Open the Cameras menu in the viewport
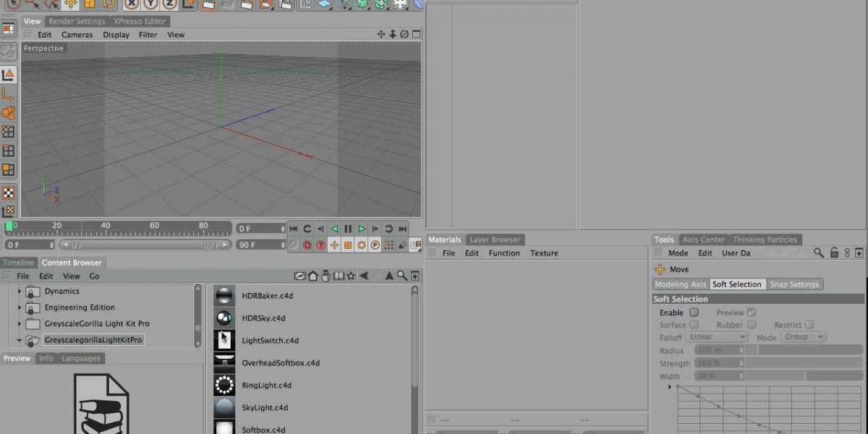 [x=77, y=35]
